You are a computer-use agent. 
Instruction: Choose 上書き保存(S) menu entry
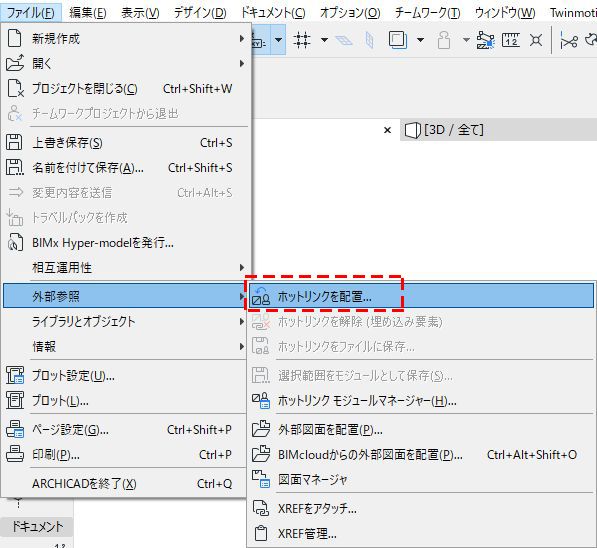[x=125, y=142]
